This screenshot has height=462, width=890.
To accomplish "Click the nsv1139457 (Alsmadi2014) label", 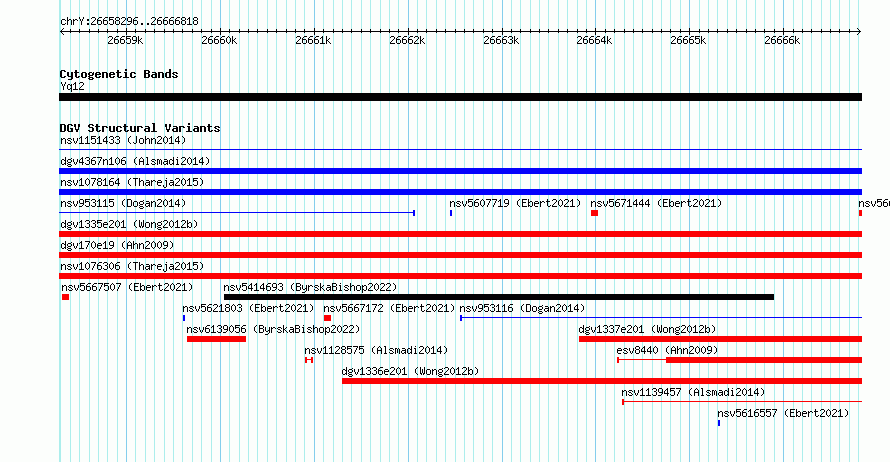I will 693,392.
